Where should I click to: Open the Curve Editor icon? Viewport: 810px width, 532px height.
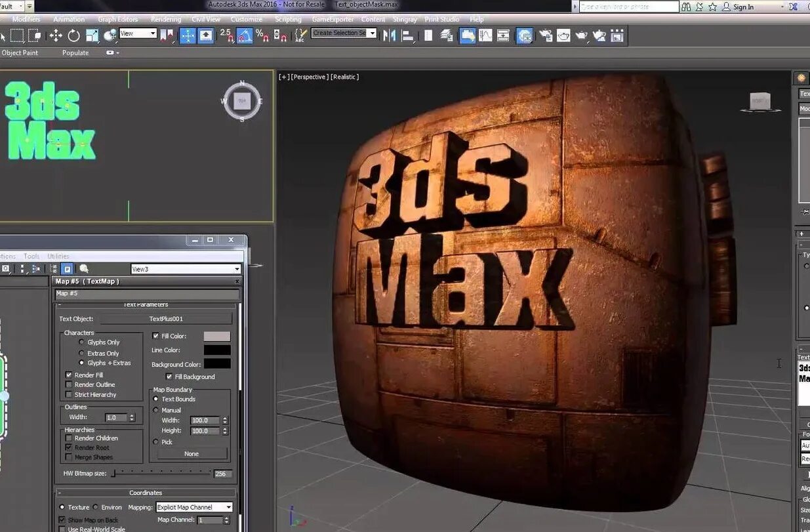point(485,35)
